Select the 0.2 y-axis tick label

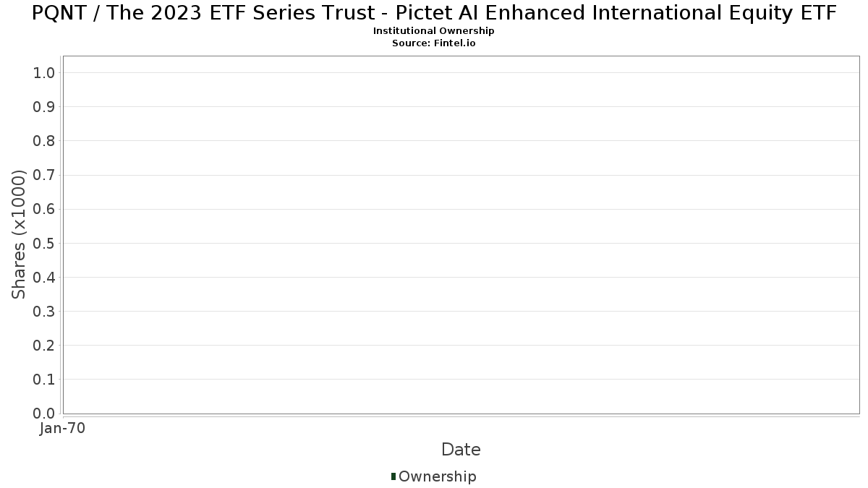tap(44, 346)
